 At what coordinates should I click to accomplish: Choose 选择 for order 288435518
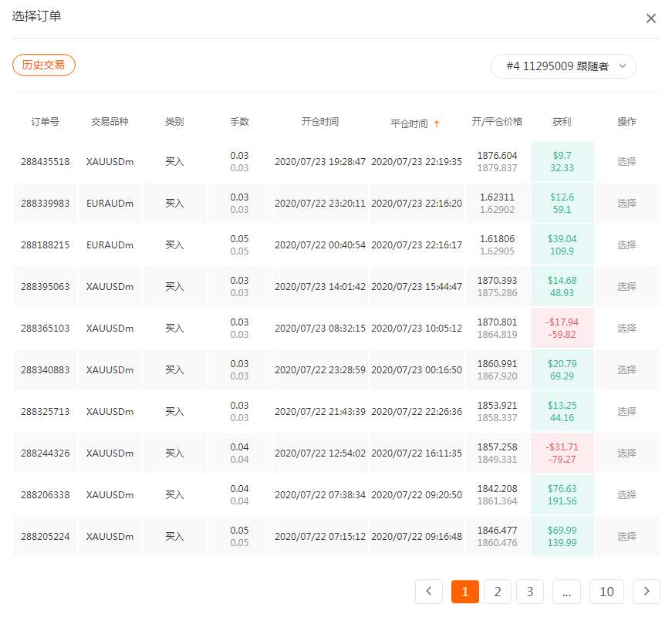coord(626,162)
